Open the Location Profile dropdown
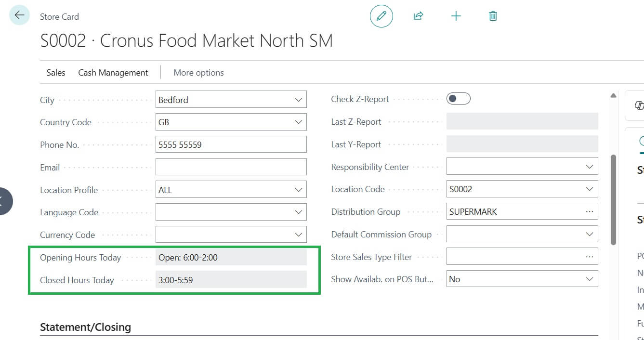The height and width of the screenshot is (340, 644). click(298, 190)
